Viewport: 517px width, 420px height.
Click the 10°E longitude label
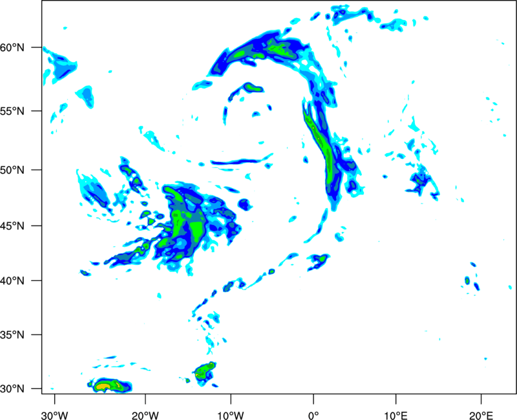tap(396, 415)
